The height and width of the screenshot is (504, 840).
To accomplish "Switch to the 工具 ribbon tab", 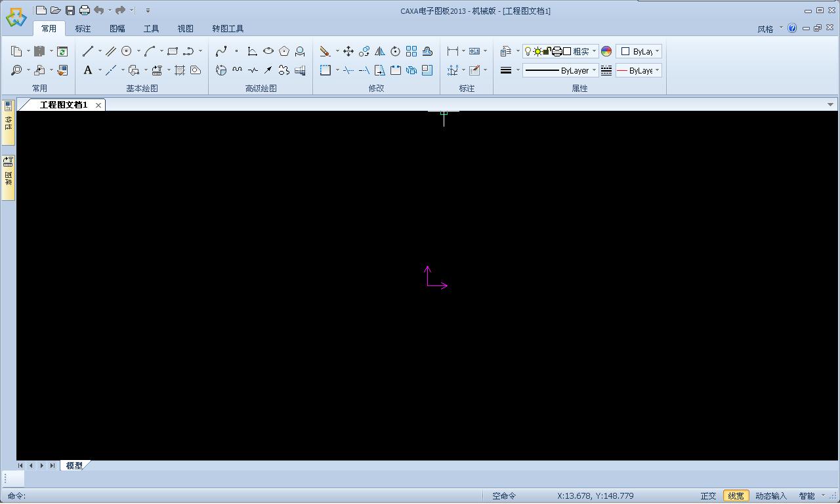I will [151, 29].
